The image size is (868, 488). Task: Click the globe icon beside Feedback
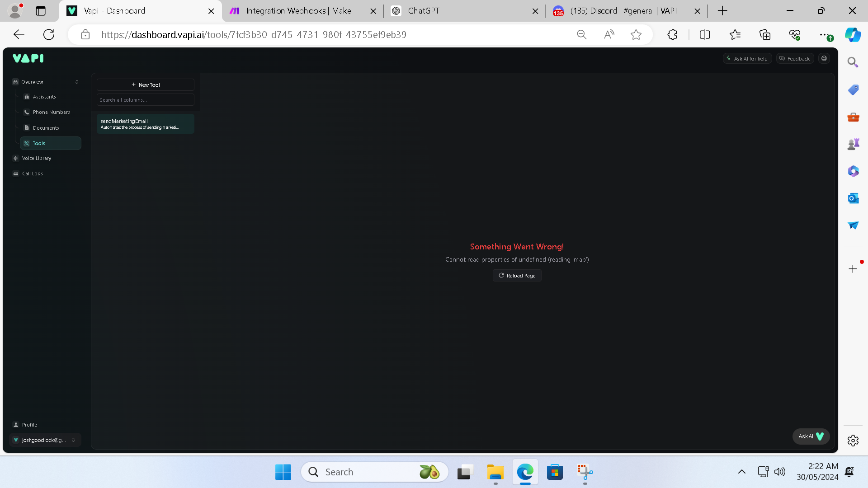click(x=824, y=58)
